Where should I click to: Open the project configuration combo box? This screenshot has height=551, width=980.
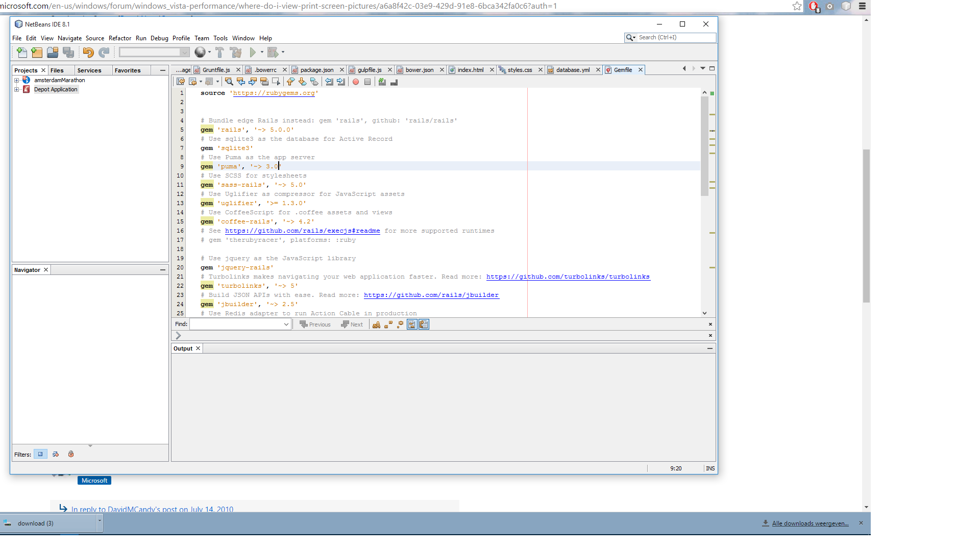pos(154,52)
